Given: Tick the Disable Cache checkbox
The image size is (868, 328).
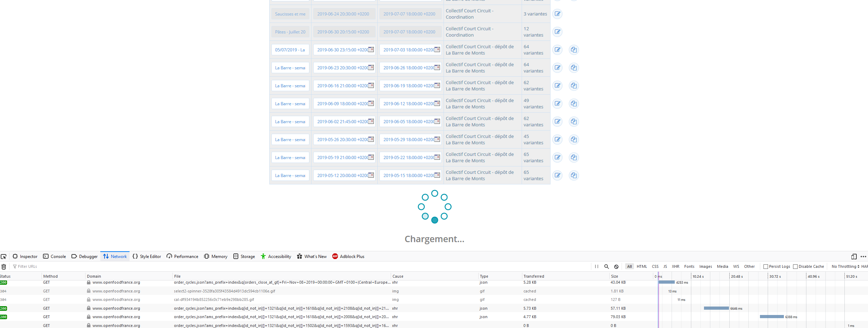Looking at the screenshot, I should 795,267.
